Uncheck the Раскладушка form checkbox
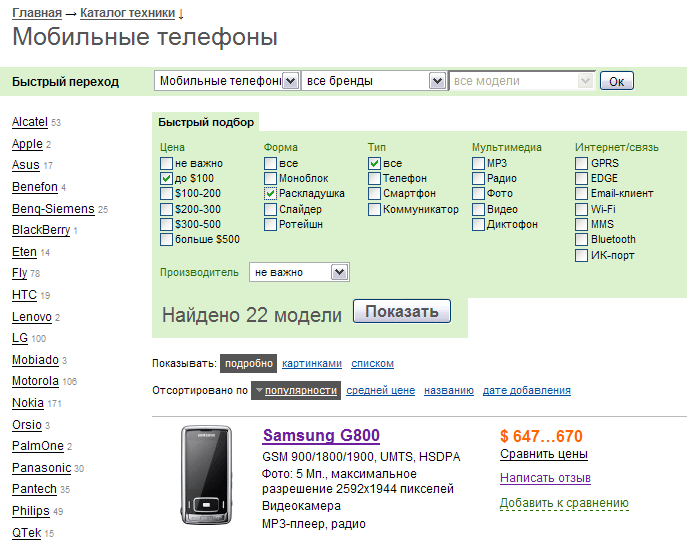 [270, 194]
